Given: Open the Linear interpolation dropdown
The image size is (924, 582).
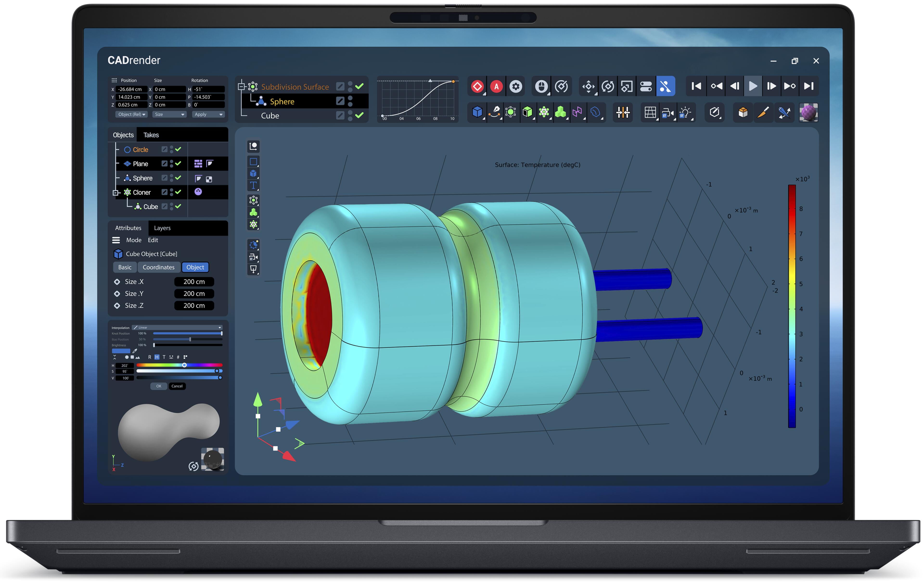Looking at the screenshot, I should pos(177,327).
